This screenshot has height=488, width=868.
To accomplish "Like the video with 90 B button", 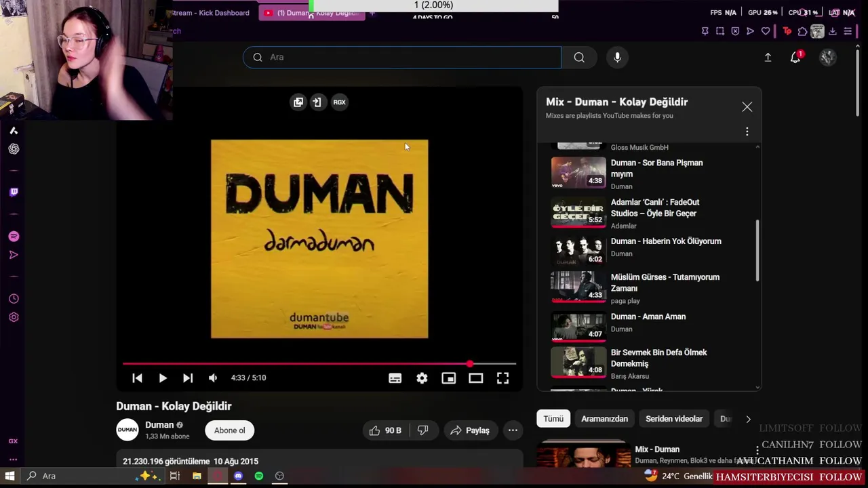I will click(385, 430).
